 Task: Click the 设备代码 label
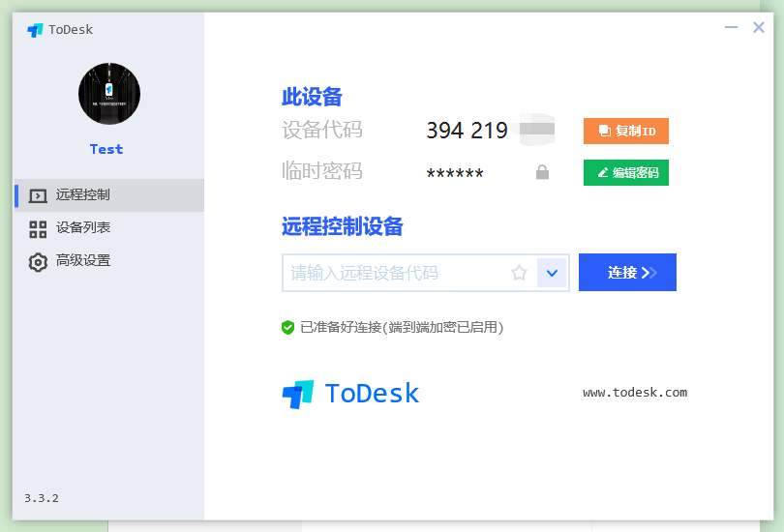click(x=322, y=130)
